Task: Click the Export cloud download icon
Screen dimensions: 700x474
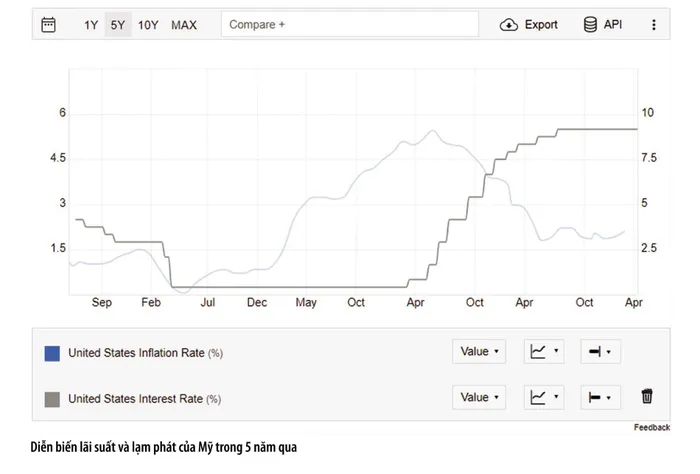Action: tap(508, 25)
